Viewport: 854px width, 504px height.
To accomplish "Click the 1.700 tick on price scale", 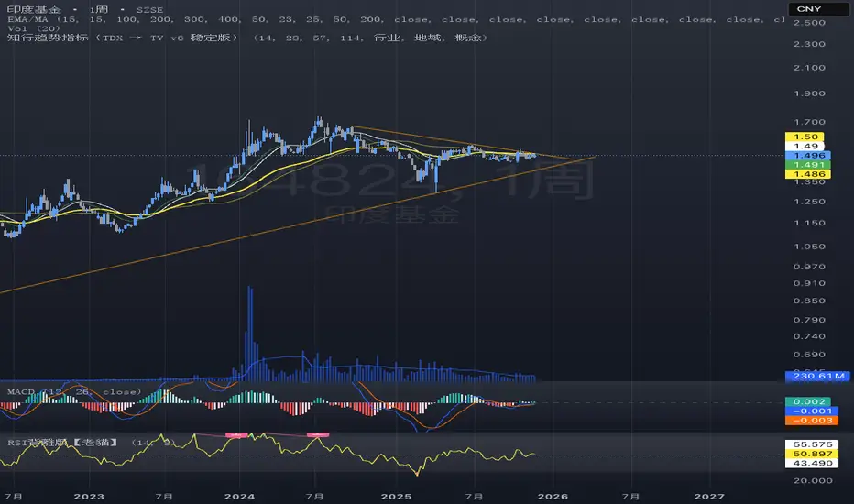I will pos(809,122).
